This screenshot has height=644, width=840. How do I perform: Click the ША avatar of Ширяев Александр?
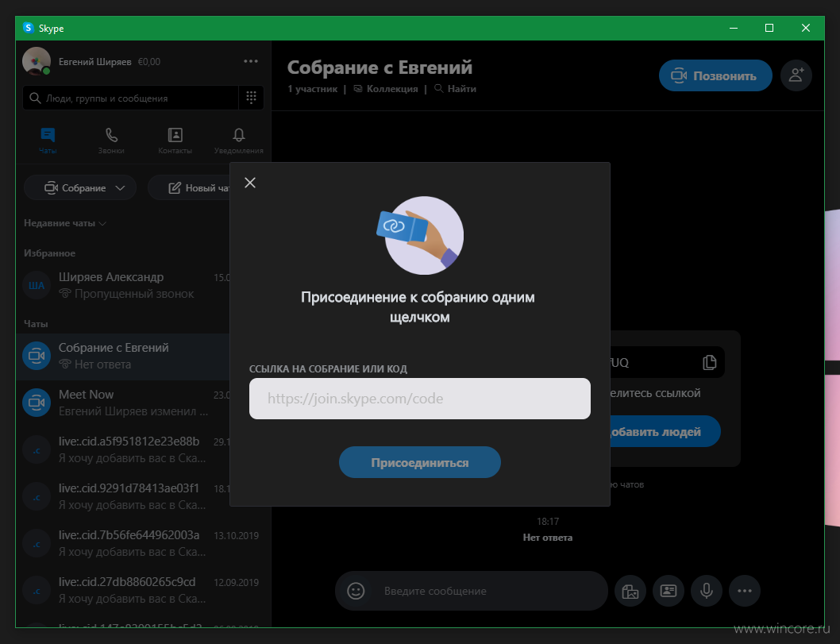click(x=37, y=286)
